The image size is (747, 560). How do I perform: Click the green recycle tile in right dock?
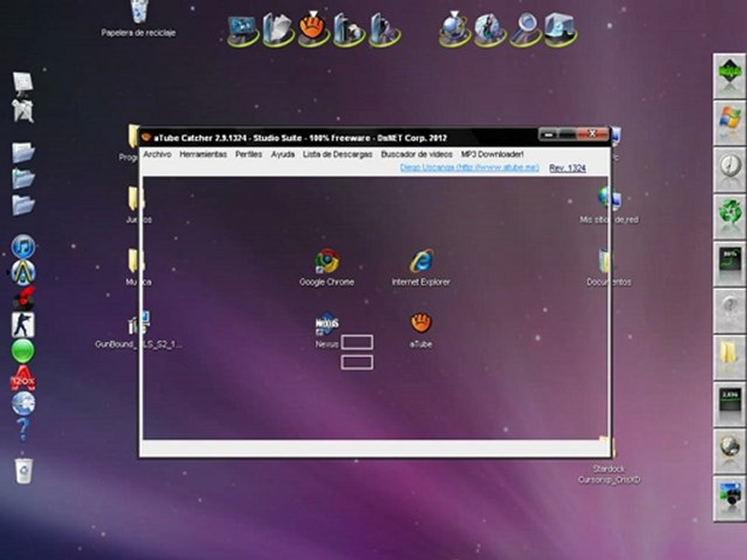(x=730, y=216)
